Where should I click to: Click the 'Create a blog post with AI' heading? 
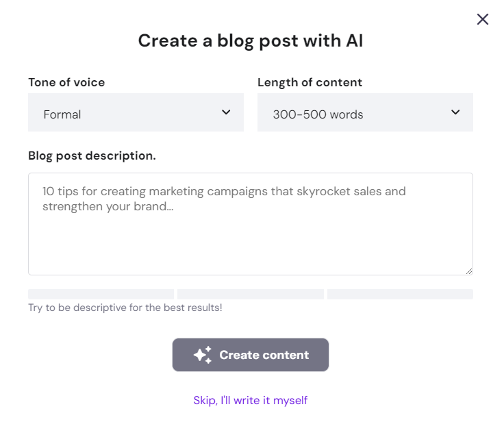click(x=251, y=41)
